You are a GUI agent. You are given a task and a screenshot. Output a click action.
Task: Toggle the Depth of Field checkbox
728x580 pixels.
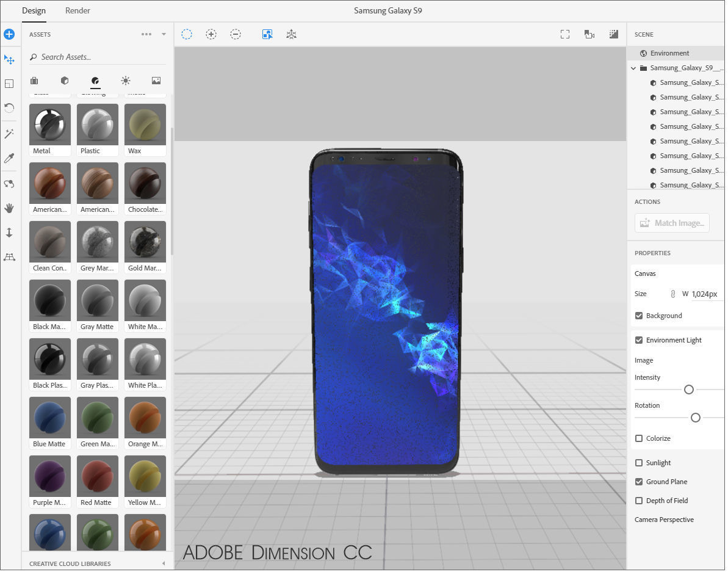(639, 501)
